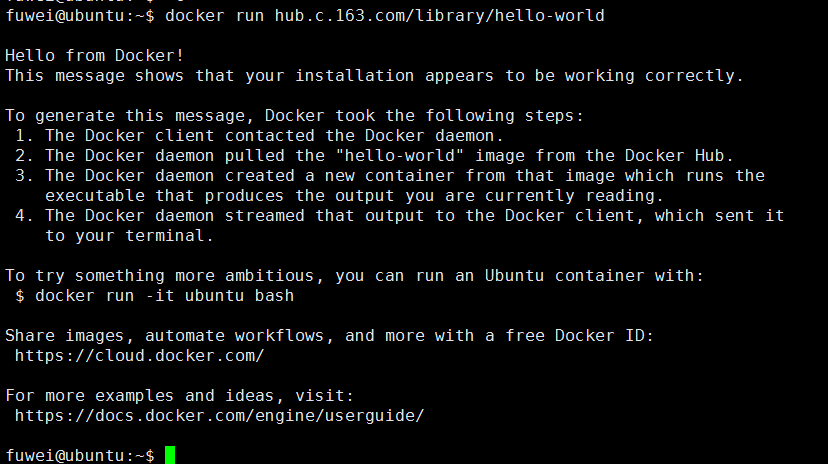Click the '$ docker run -it ubuntu bash' command
Viewport: 828px width, 464px height.
tap(154, 296)
